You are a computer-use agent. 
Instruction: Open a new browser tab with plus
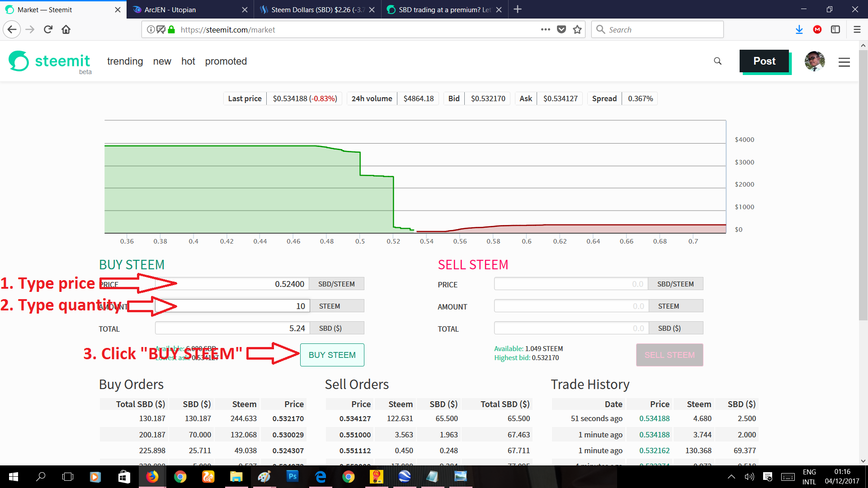pos(518,9)
